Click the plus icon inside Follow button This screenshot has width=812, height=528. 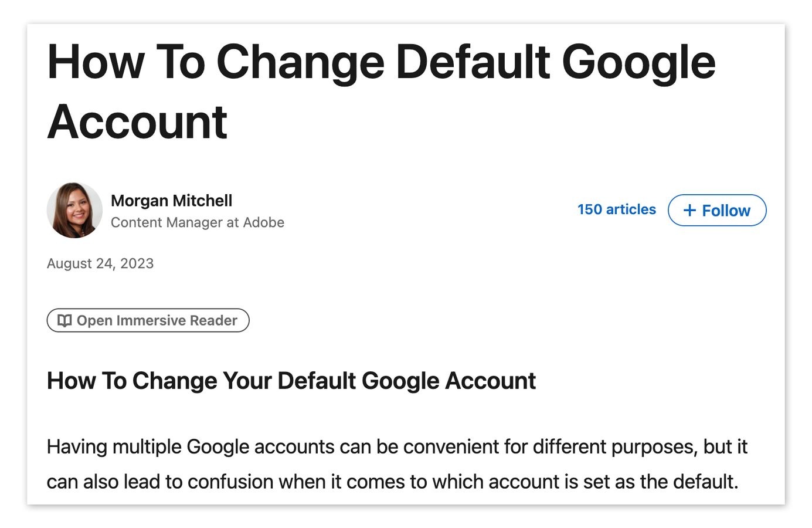coord(691,210)
